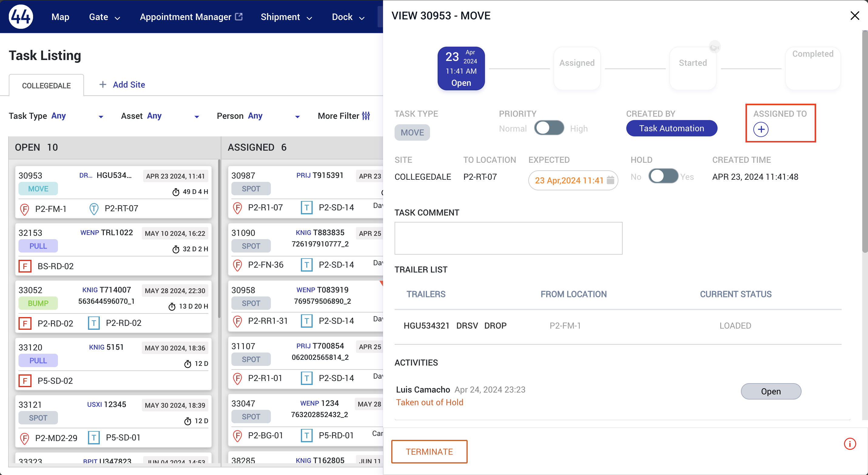Open calendar icon in Expected date field
868x475 pixels.
coord(610,180)
